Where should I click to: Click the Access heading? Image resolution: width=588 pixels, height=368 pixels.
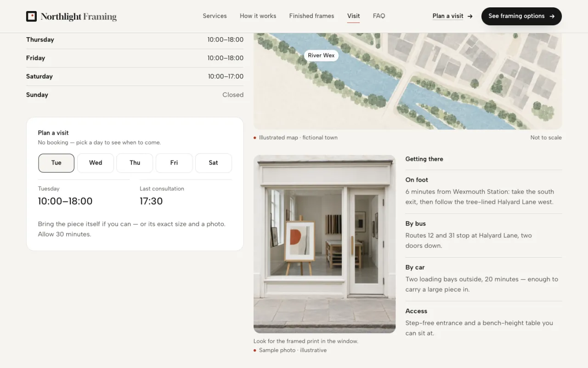(x=416, y=311)
